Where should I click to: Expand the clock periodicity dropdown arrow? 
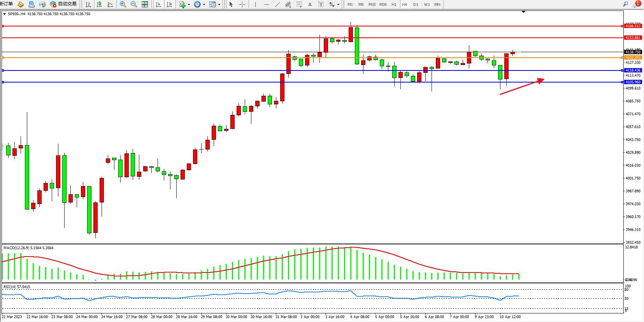point(204,4)
